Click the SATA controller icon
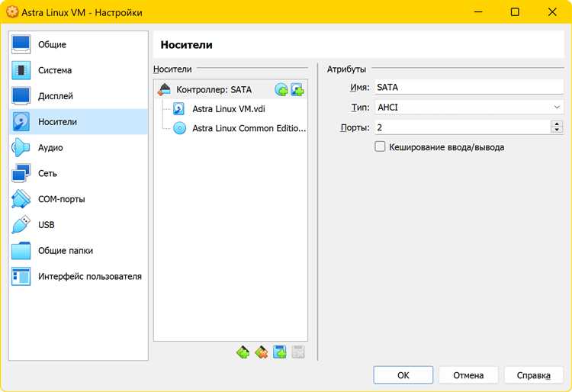The image size is (572, 392). point(164,89)
